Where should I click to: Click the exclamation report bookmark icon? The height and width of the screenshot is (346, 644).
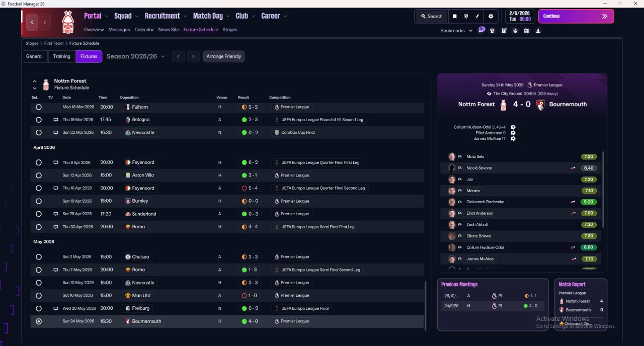[x=504, y=31]
